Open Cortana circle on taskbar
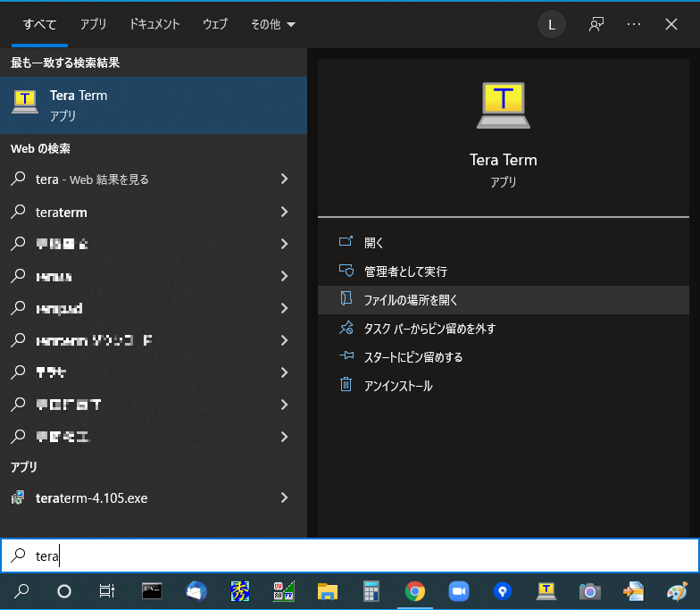The image size is (700, 610). tap(64, 591)
